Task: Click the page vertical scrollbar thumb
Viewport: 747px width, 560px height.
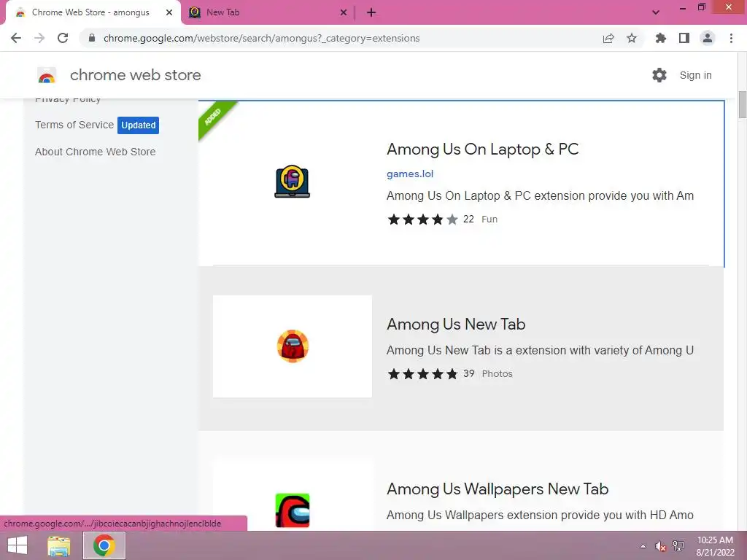Action: click(742, 104)
